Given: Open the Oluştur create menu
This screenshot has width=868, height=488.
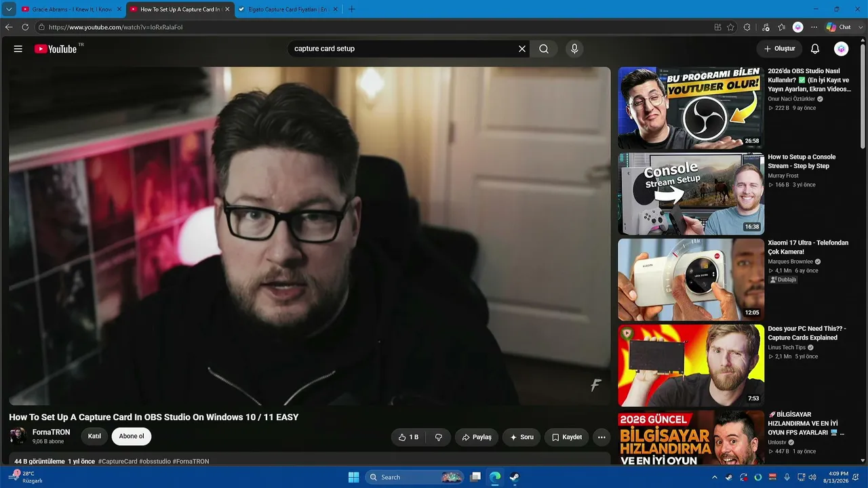Looking at the screenshot, I should pyautogui.click(x=779, y=49).
